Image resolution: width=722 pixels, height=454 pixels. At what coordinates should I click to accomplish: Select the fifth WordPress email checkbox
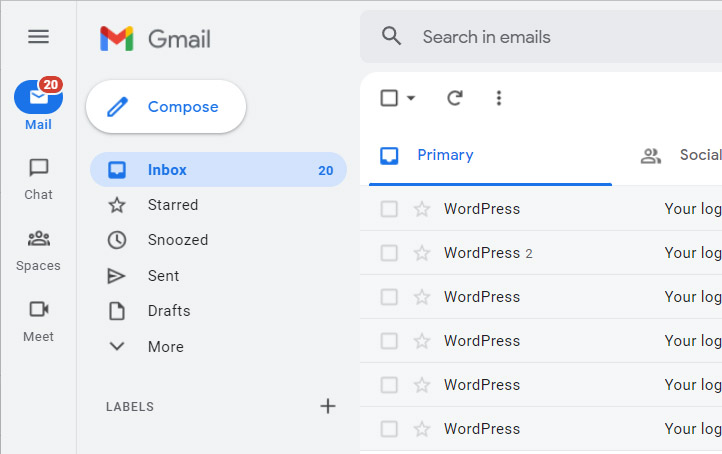tap(389, 385)
